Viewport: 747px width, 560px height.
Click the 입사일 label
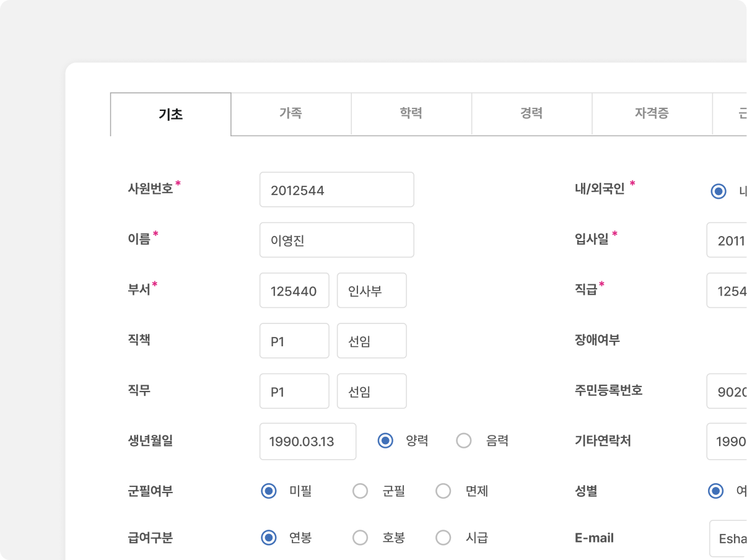592,239
